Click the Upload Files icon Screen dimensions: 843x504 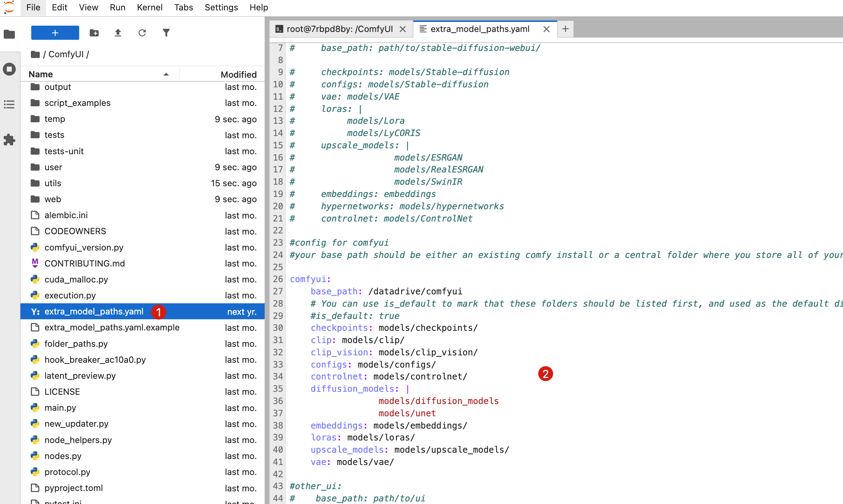[x=118, y=33]
